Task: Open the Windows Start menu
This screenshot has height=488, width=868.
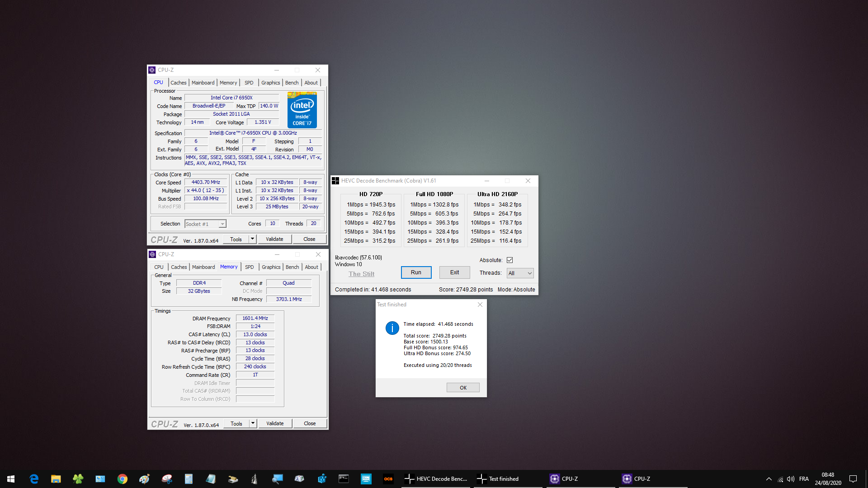Action: coord(11,479)
